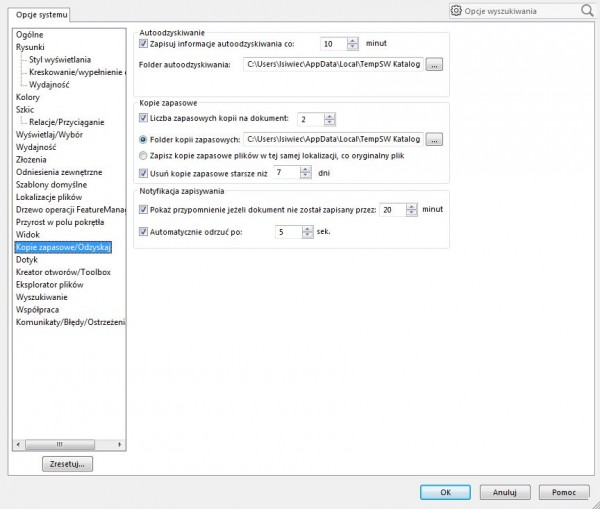The image size is (600, 509).
Task: Select save backups in original file location
Action: pyautogui.click(x=143, y=156)
